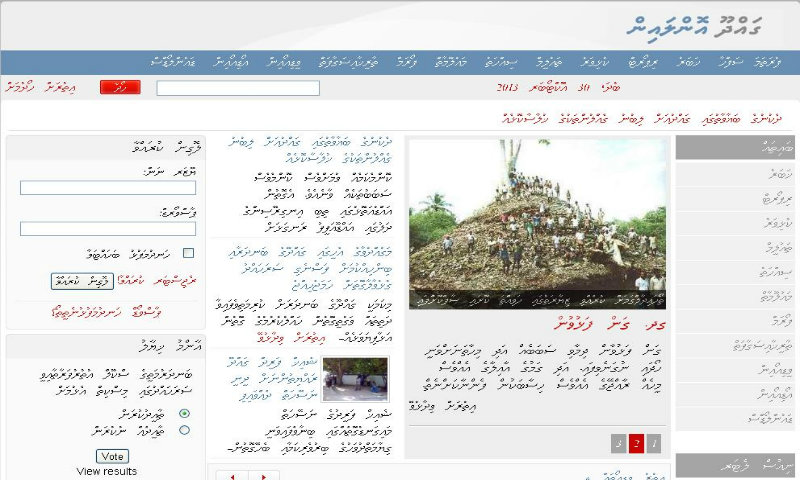The image size is (800, 480).
Task: Choose the unselected poll radio option
Action: pos(184,430)
